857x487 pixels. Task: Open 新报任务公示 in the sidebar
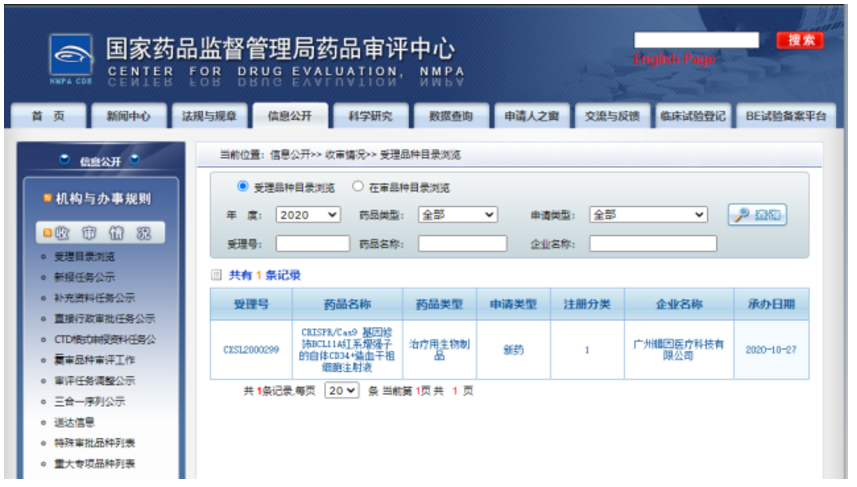pyautogui.click(x=84, y=277)
